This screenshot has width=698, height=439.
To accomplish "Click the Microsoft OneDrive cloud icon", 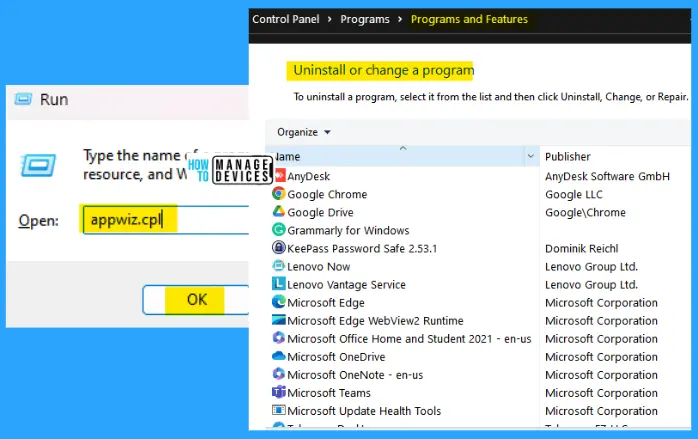I will (x=279, y=356).
